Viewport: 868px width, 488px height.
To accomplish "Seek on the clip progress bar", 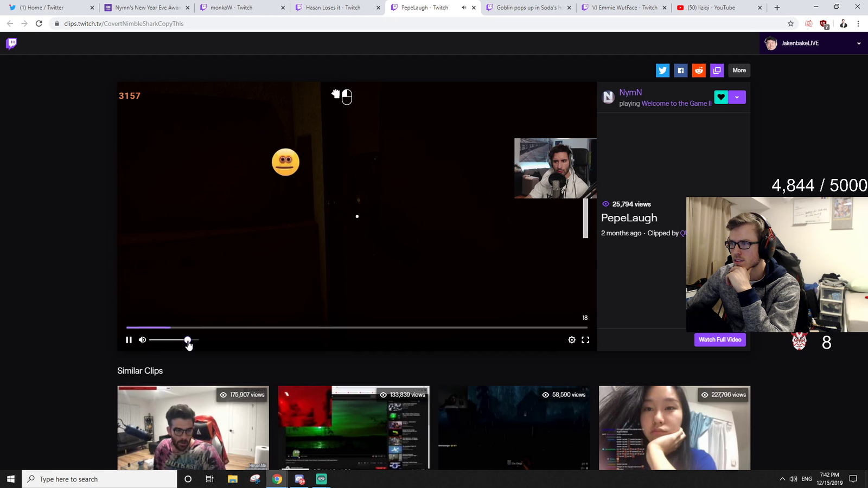I will click(x=357, y=328).
